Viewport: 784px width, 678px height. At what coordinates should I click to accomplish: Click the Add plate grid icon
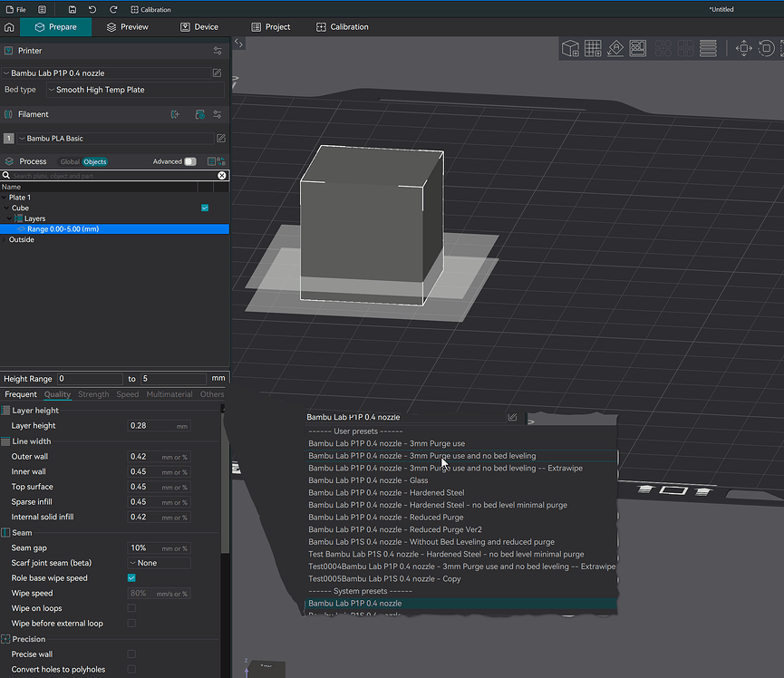click(593, 49)
